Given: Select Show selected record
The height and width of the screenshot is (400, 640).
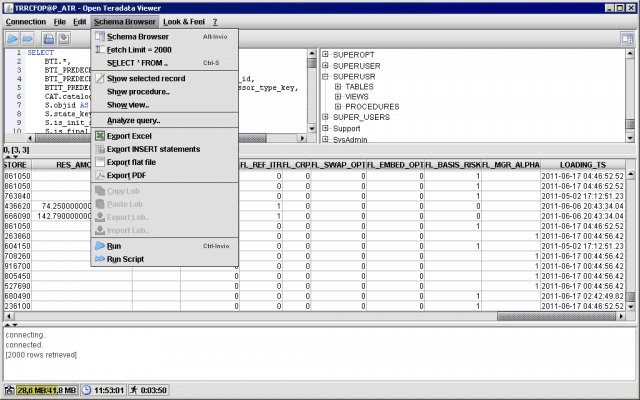Looking at the screenshot, I should (x=164, y=78).
